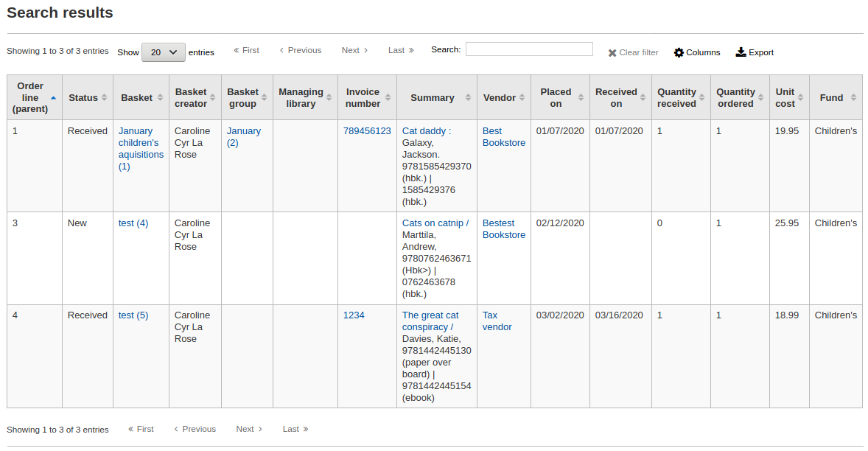
Task: Select the Fund column header
Action: (831, 97)
